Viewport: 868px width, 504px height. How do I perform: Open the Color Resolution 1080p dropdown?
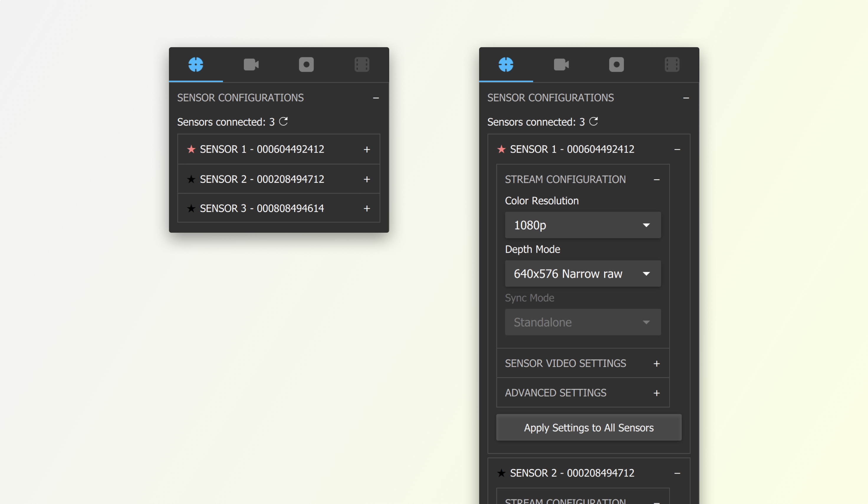[583, 225]
